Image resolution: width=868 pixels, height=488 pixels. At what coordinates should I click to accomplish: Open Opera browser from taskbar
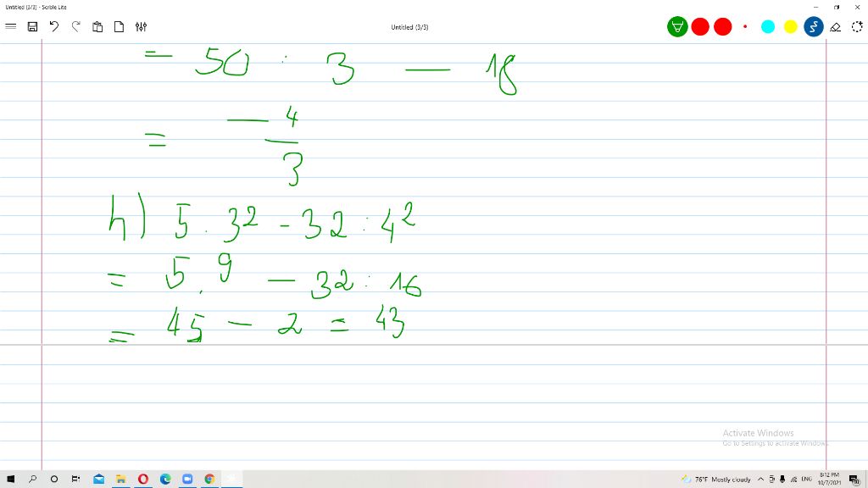[142, 480]
